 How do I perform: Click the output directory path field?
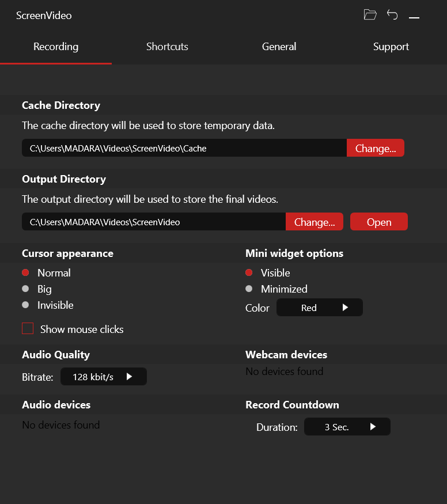point(154,222)
